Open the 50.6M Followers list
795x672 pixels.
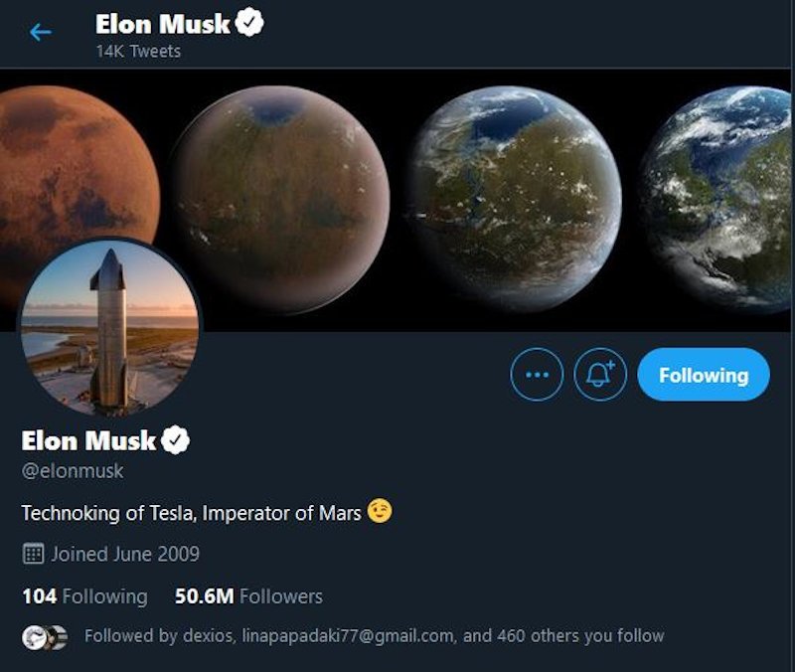pos(248,596)
